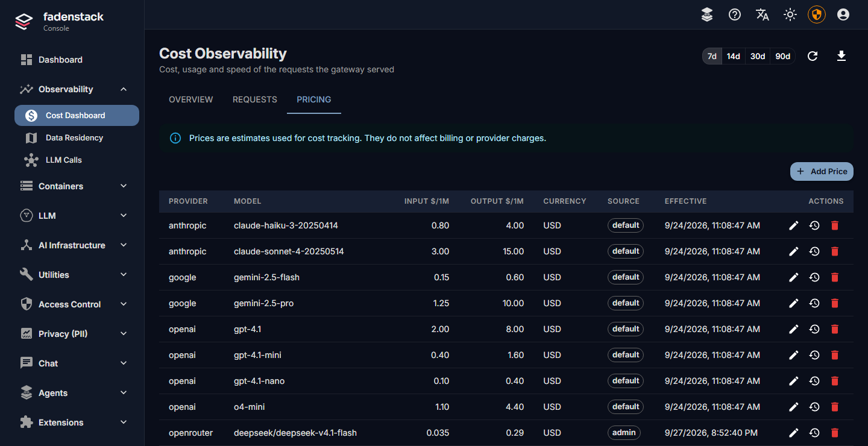868x446 pixels.
Task: Click the 15.00 output price value
Action: click(514, 251)
